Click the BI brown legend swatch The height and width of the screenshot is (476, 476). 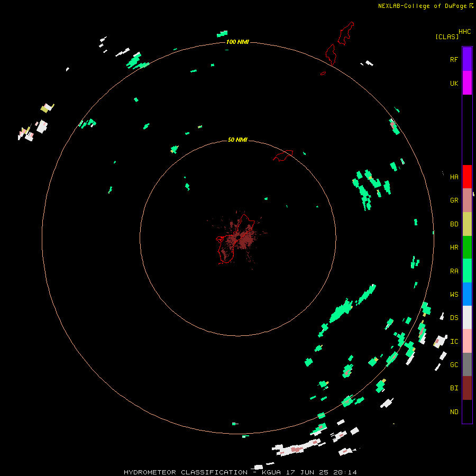[x=467, y=388]
